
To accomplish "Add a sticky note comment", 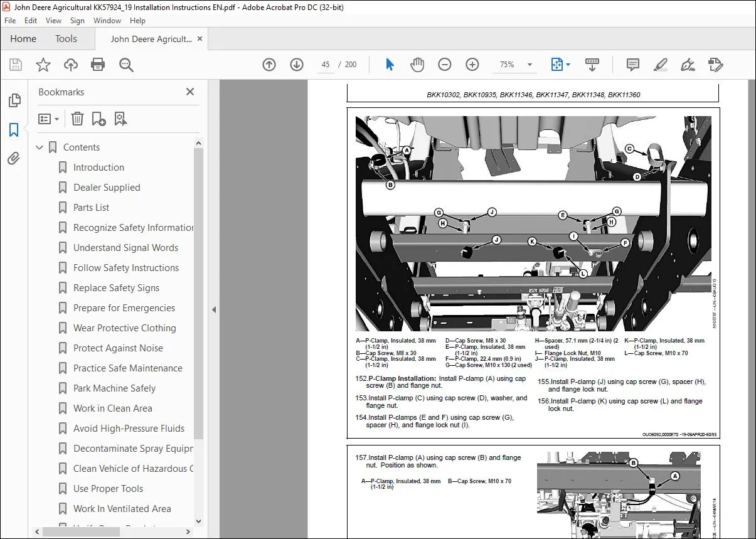I will (633, 65).
